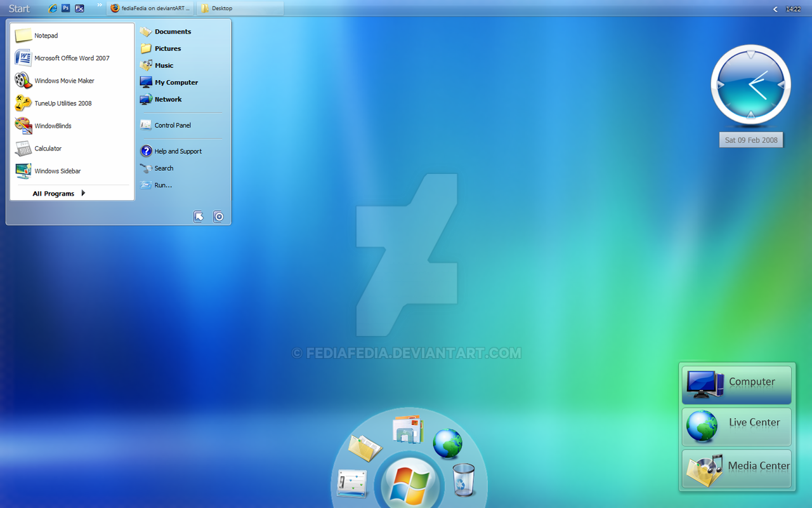This screenshot has width=812, height=508.
Task: Open Windows Mail in circular dock
Action: pyautogui.click(x=407, y=429)
